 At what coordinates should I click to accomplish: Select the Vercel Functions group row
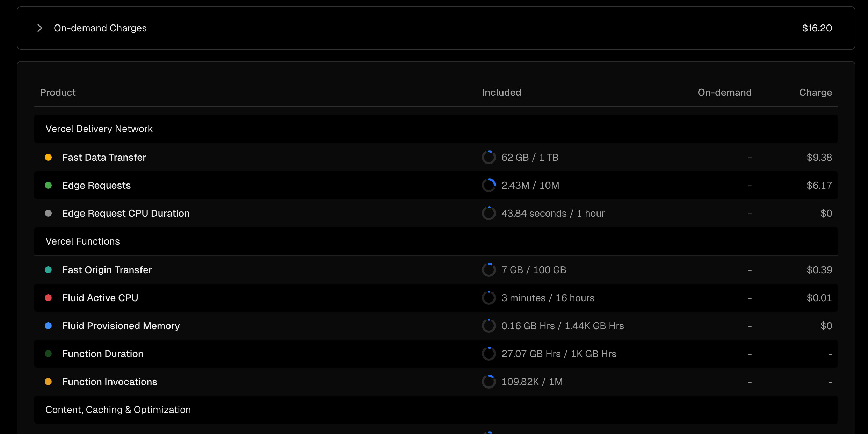pos(436,241)
